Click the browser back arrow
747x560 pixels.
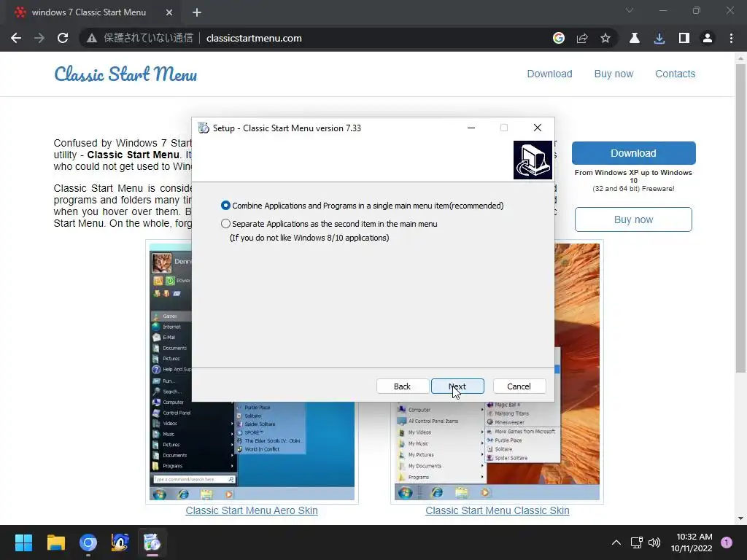click(16, 38)
